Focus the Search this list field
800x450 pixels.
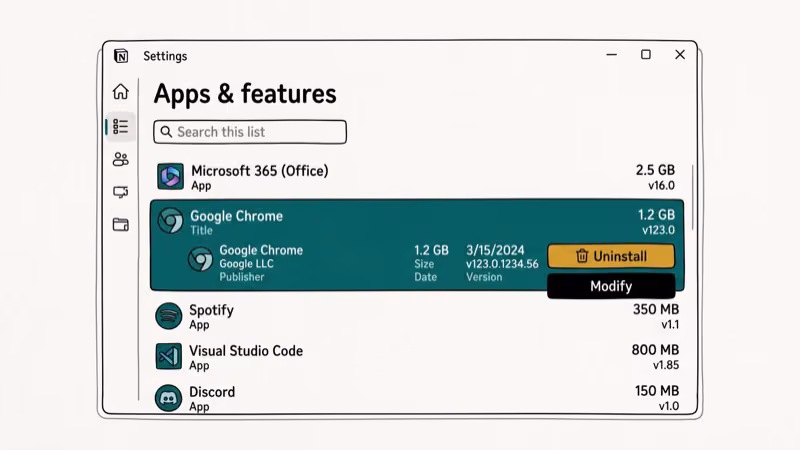(250, 132)
